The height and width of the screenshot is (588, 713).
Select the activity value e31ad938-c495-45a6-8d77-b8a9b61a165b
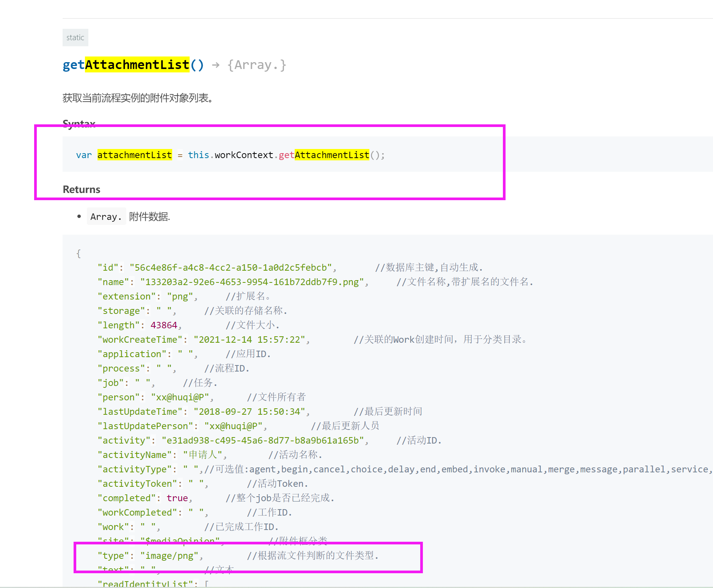coord(263,441)
